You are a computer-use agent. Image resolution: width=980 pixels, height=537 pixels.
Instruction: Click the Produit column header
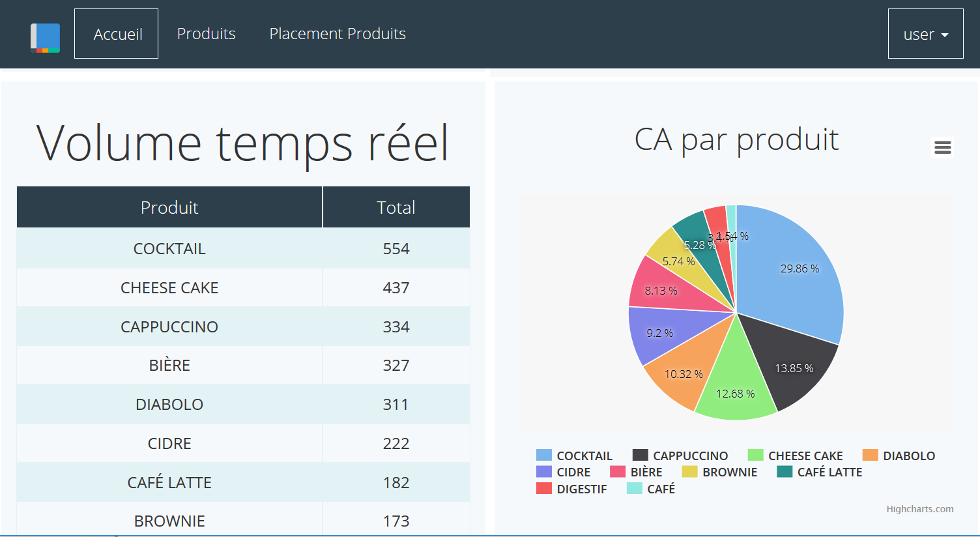coord(169,207)
